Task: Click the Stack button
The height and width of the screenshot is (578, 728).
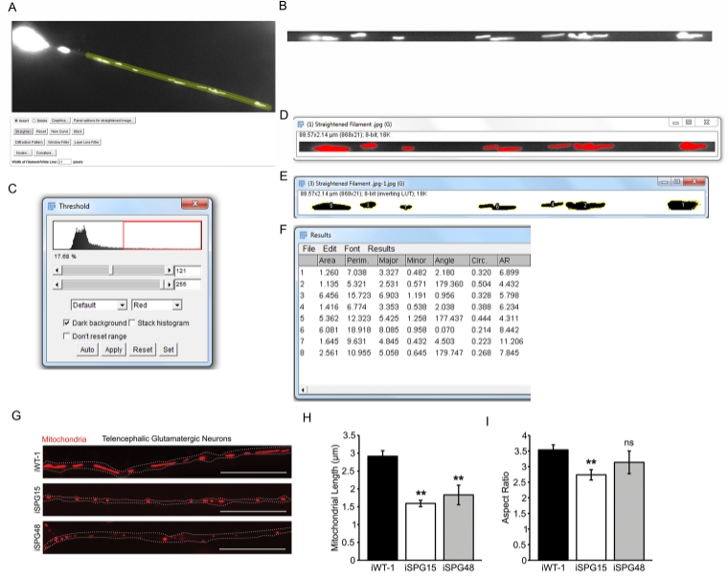Action: coord(78,131)
